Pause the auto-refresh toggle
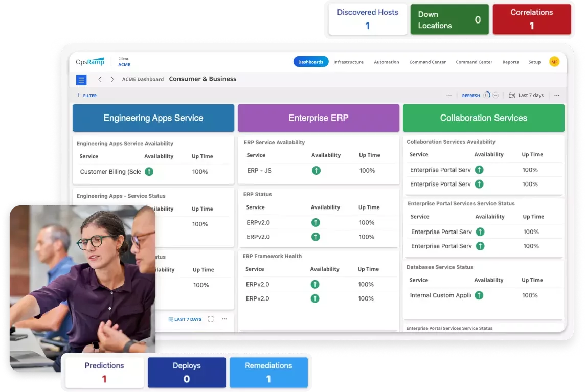 (x=487, y=95)
